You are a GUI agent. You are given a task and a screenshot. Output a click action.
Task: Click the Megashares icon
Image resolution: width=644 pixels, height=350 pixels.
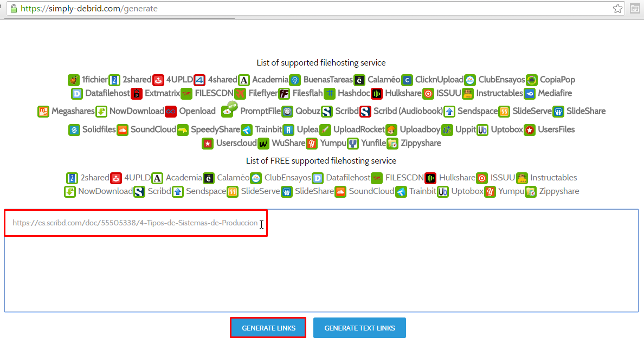(43, 111)
